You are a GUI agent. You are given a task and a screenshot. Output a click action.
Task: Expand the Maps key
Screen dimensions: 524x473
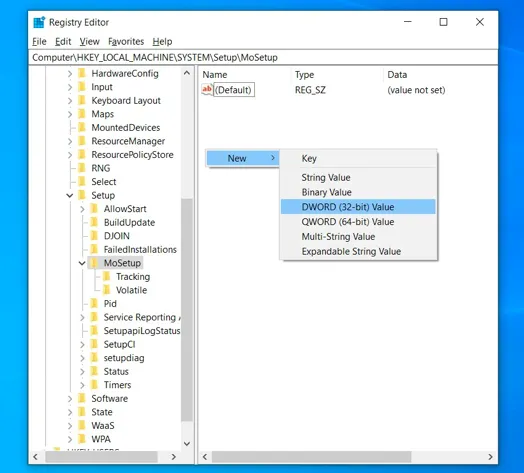tap(70, 114)
